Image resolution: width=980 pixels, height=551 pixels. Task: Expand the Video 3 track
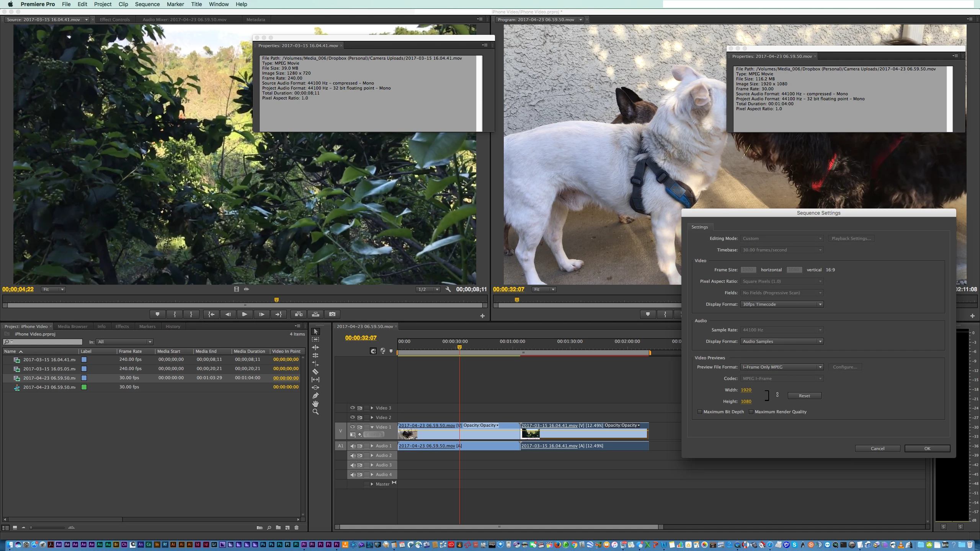pos(372,408)
